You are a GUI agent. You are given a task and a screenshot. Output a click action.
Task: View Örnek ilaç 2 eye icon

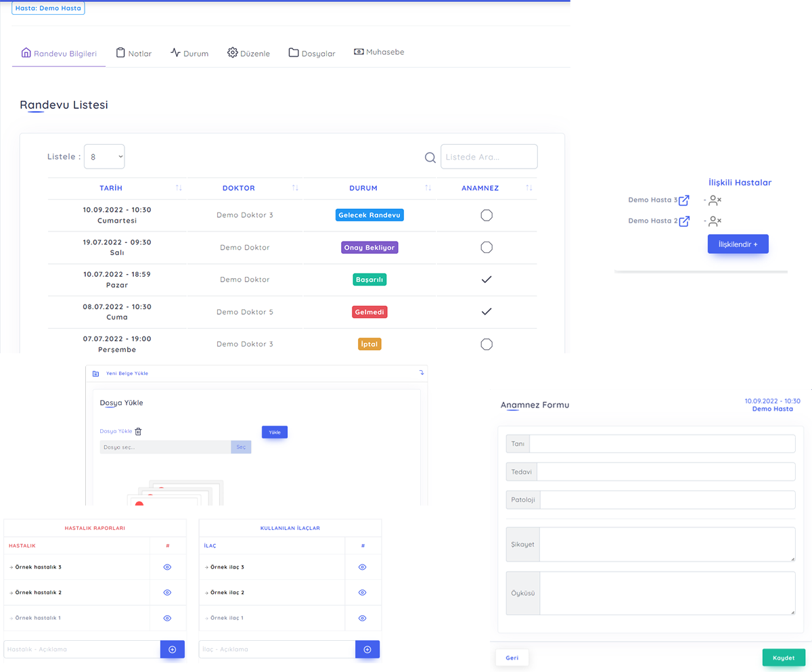[x=362, y=593]
